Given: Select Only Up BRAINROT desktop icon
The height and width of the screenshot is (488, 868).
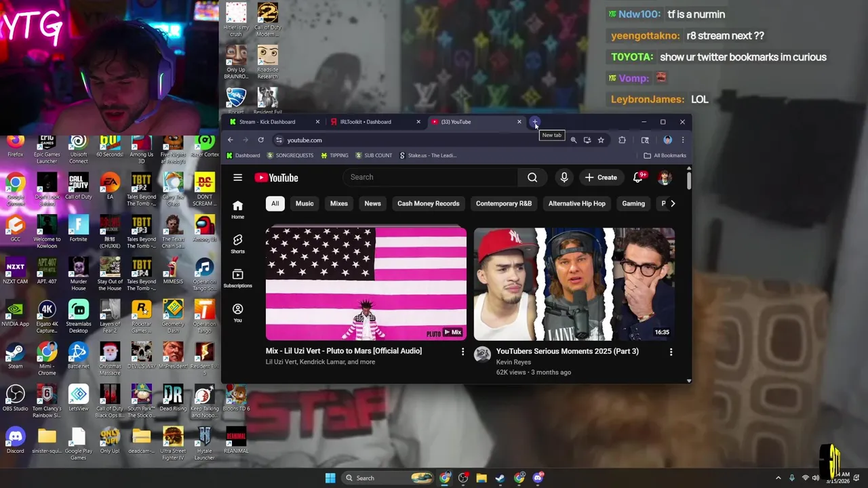Looking at the screenshot, I should click(236, 62).
